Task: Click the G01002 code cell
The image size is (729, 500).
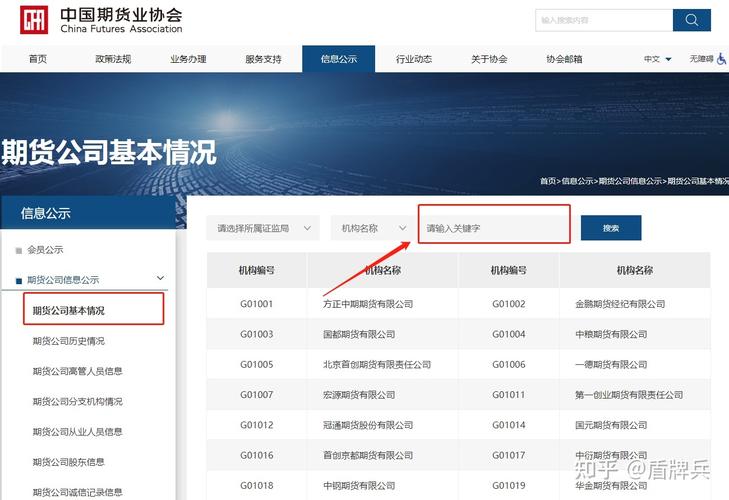Action: (x=509, y=304)
